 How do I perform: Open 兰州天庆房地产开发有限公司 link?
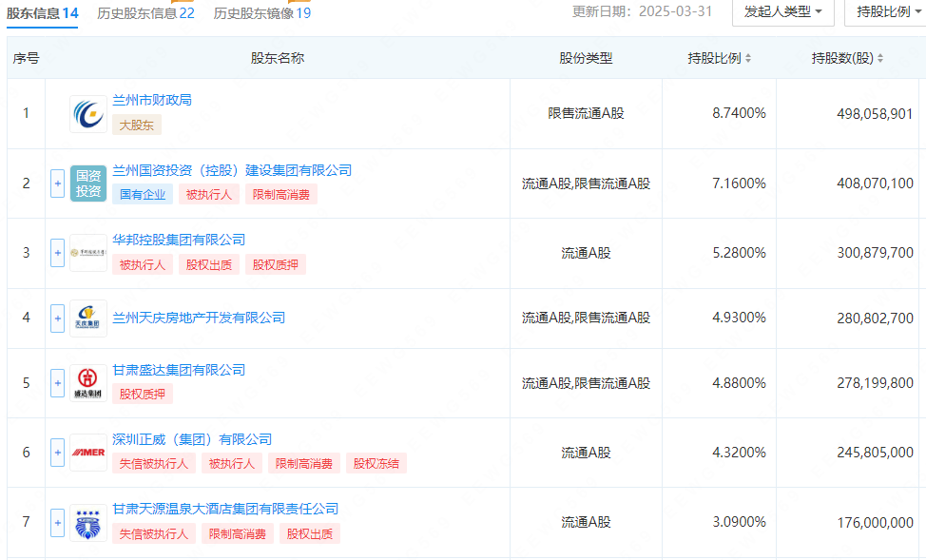point(199,318)
